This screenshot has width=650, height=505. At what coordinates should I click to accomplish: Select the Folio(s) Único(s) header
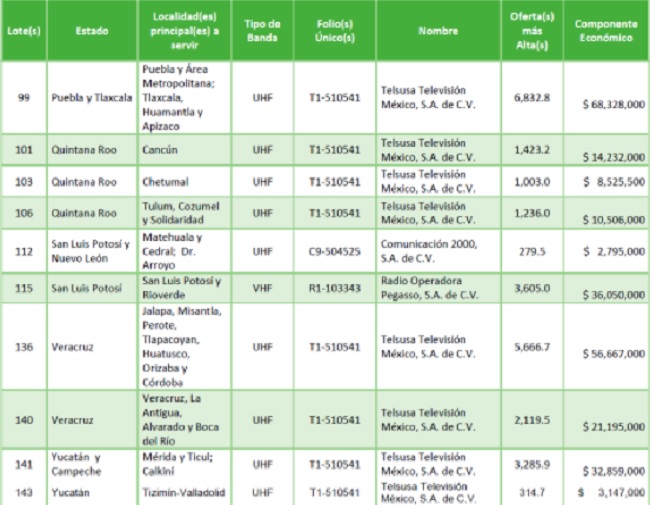[x=335, y=31]
